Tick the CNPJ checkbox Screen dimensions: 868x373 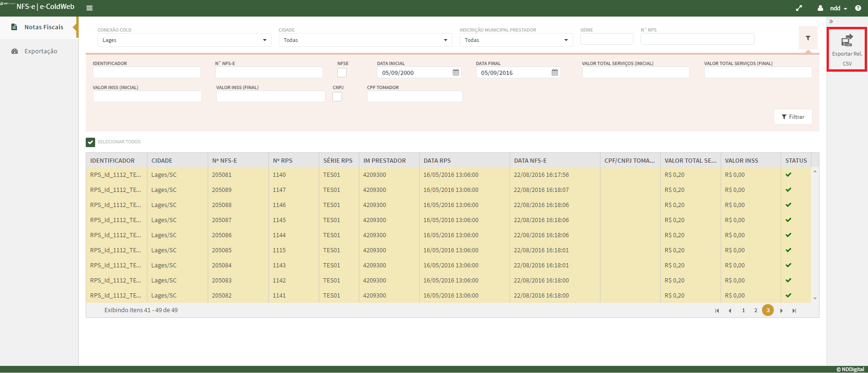coord(337,97)
